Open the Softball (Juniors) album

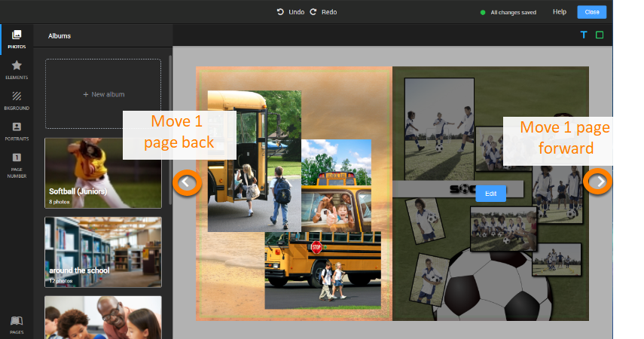[x=103, y=173]
